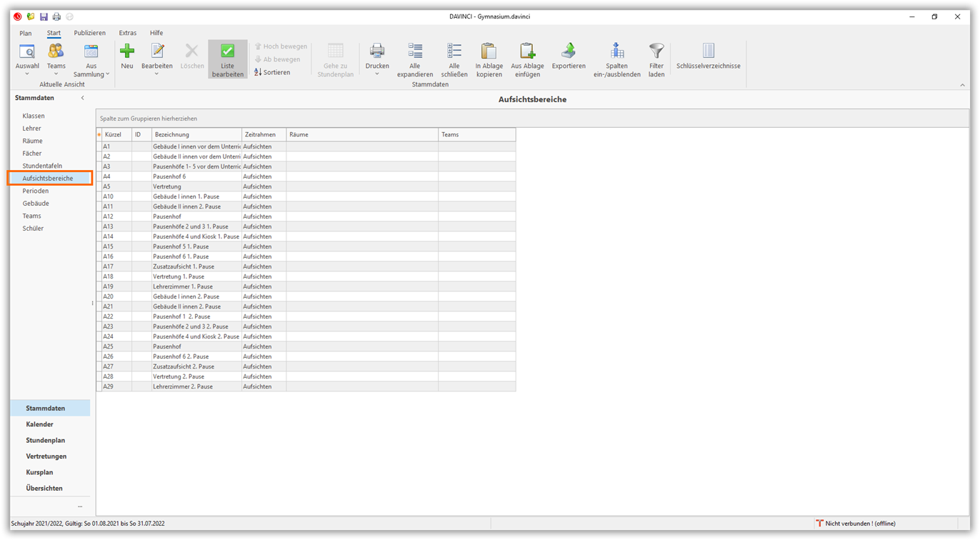This screenshot has width=980, height=540.
Task: Click the Neu green plus icon
Action: click(127, 51)
